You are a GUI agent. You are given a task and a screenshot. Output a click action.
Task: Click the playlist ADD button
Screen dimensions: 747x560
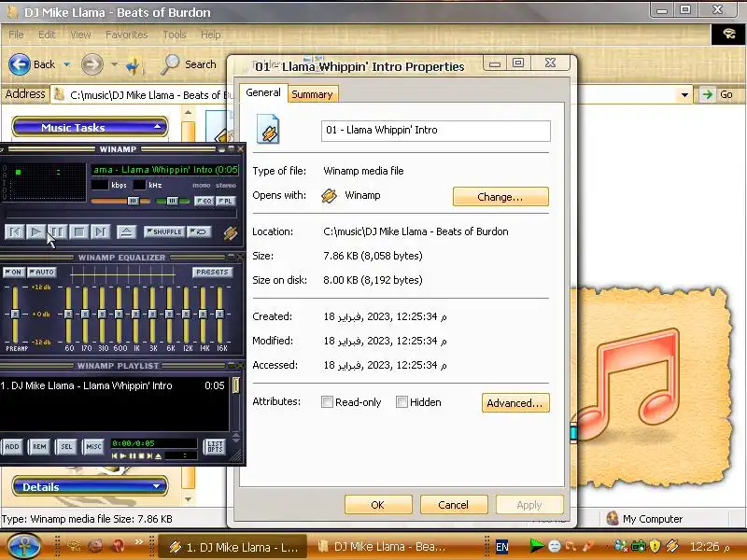pyautogui.click(x=12, y=447)
